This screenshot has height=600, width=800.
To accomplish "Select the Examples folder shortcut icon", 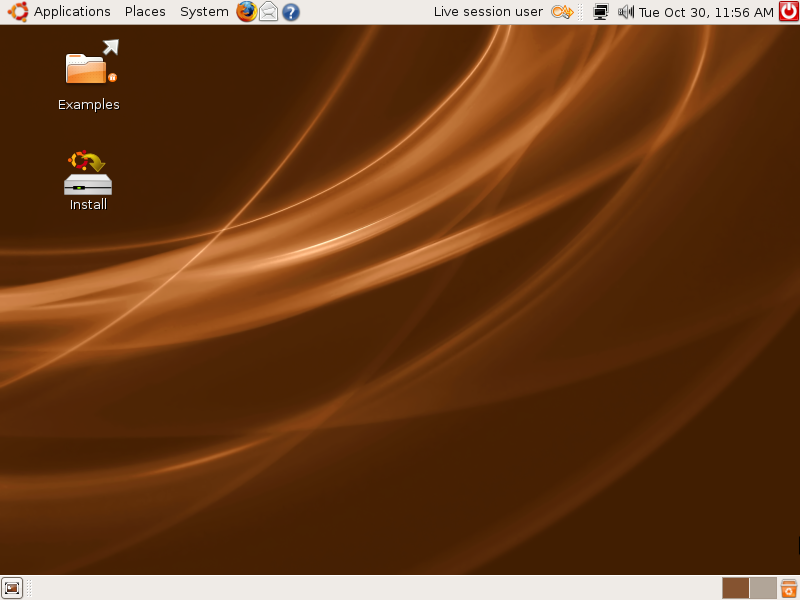I will [x=90, y=68].
